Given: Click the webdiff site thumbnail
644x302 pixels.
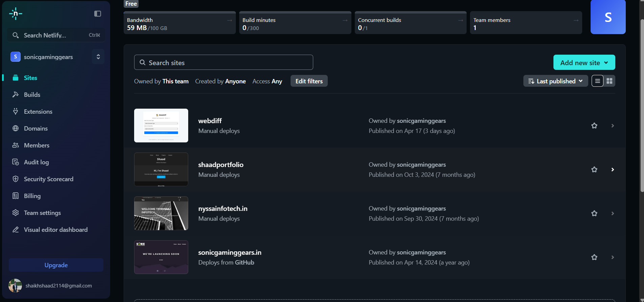Looking at the screenshot, I should pos(161,126).
